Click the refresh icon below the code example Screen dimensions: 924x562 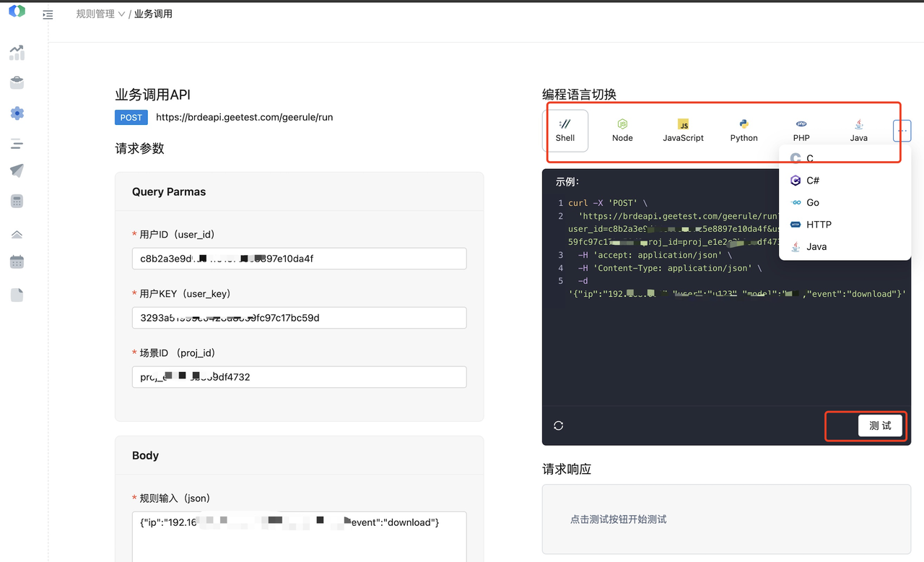point(558,425)
